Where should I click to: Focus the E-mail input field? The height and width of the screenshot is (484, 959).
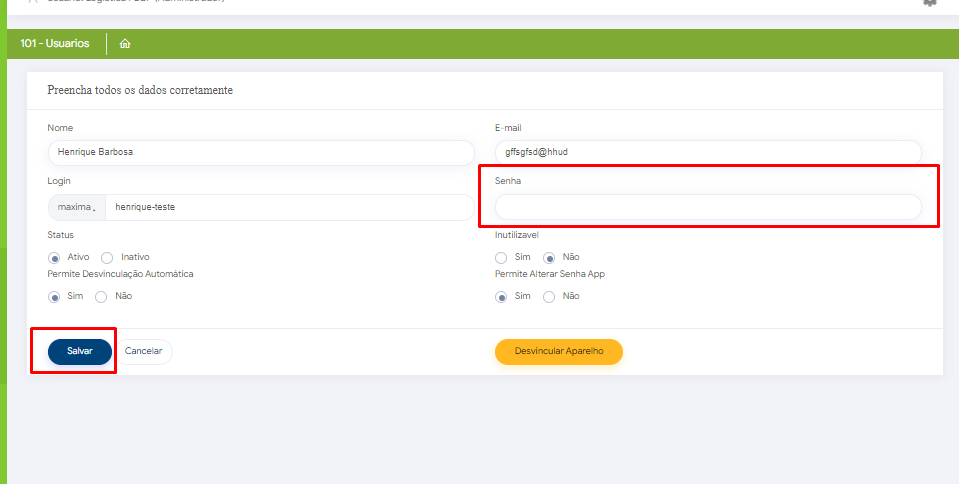pyautogui.click(x=708, y=153)
